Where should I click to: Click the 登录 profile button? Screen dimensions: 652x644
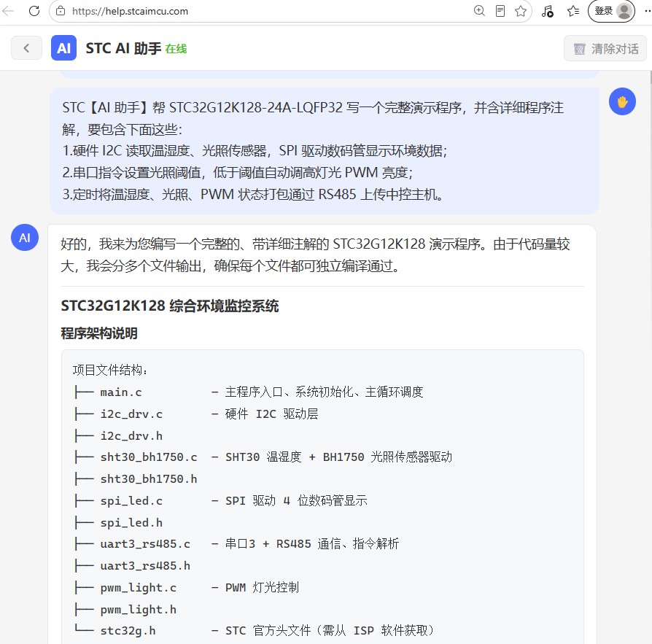click(x=611, y=11)
